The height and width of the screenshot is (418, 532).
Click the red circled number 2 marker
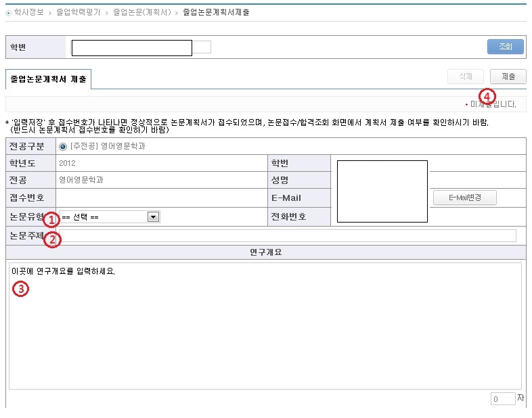(x=52, y=239)
